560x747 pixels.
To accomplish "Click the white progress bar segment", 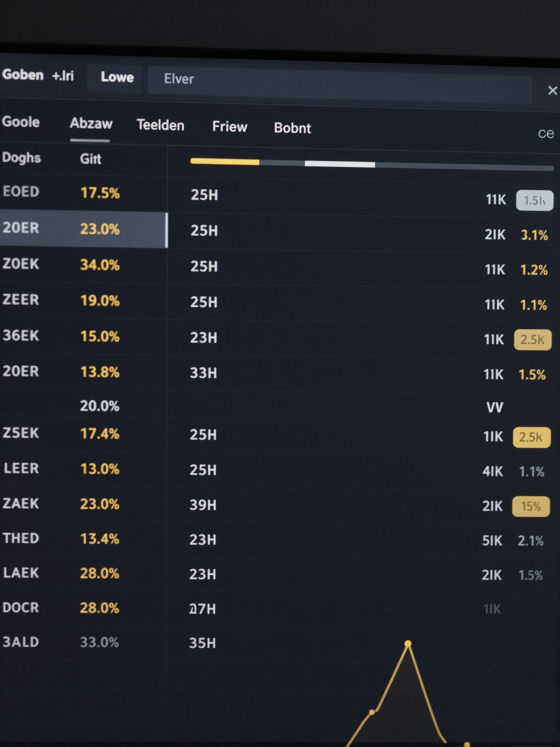I will (340, 164).
